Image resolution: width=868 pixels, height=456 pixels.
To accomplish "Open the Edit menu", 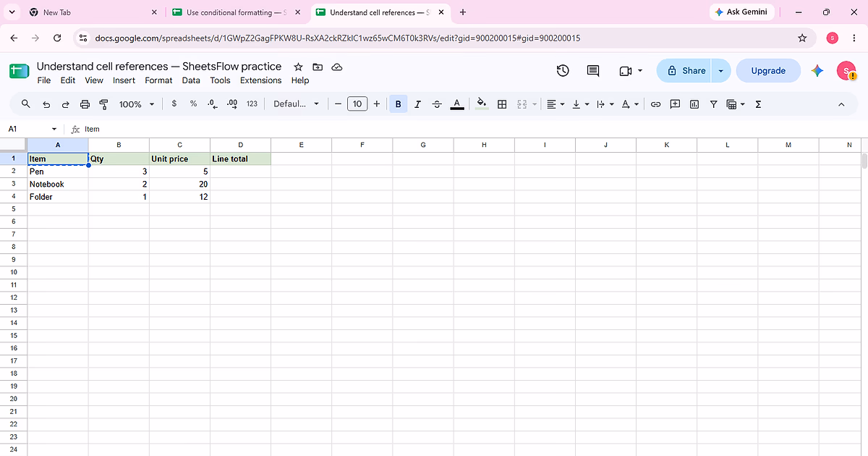I will tap(68, 80).
